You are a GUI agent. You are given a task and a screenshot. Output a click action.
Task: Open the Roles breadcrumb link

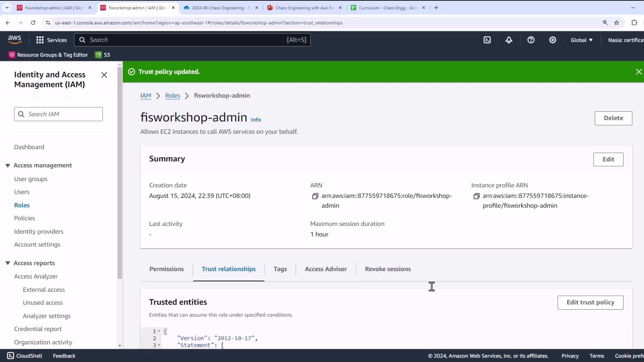click(172, 96)
